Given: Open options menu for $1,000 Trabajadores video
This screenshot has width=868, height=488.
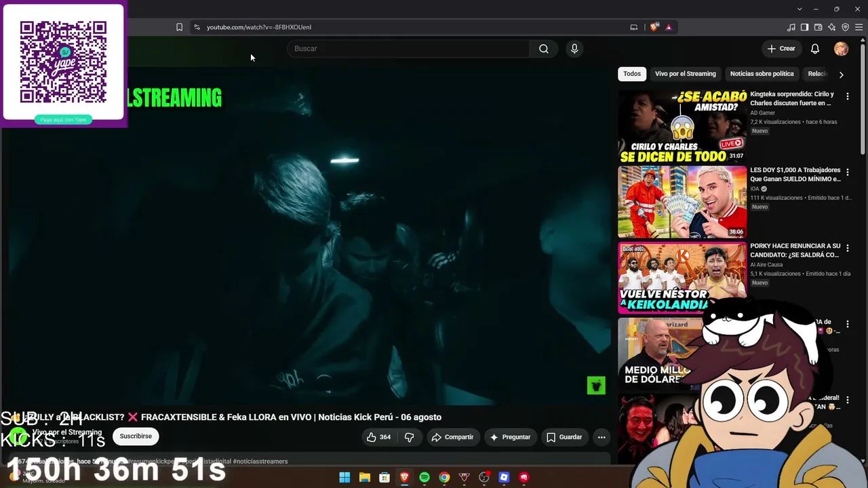Looking at the screenshot, I should coord(847,173).
